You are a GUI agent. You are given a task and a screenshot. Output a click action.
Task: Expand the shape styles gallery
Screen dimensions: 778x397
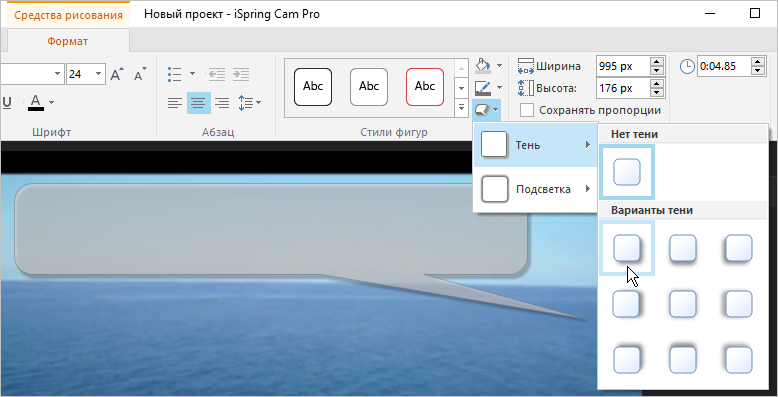tap(461, 107)
